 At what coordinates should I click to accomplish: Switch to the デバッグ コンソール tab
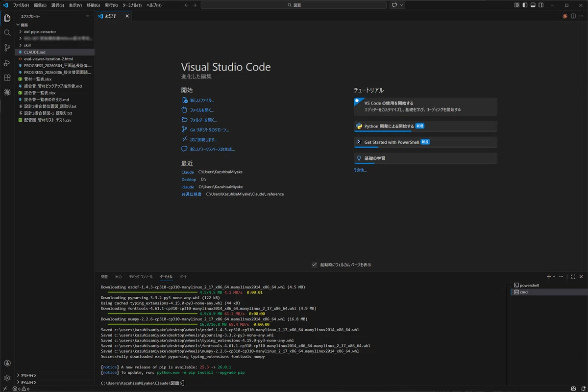pyautogui.click(x=141, y=277)
